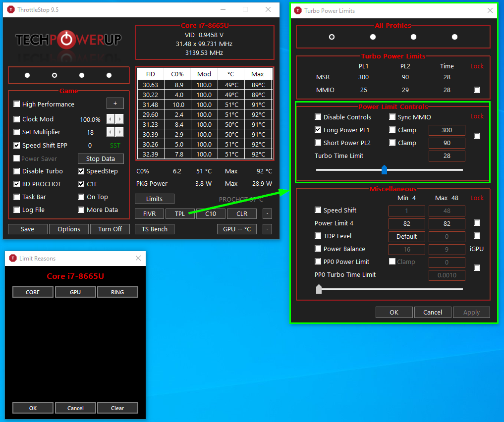Toggle the Set Multiplier checkbox
This screenshot has height=422, width=504.
pos(17,132)
